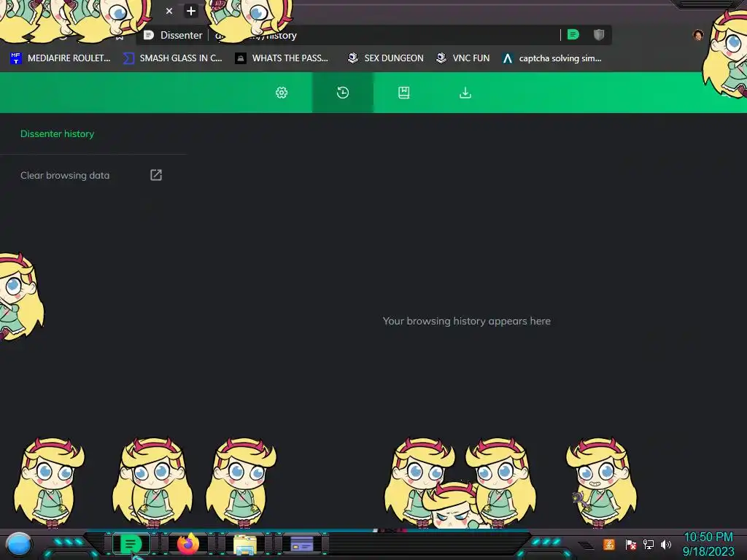The width and height of the screenshot is (747, 560).
Task: Open a new tab with plus button
Action: 191,10
